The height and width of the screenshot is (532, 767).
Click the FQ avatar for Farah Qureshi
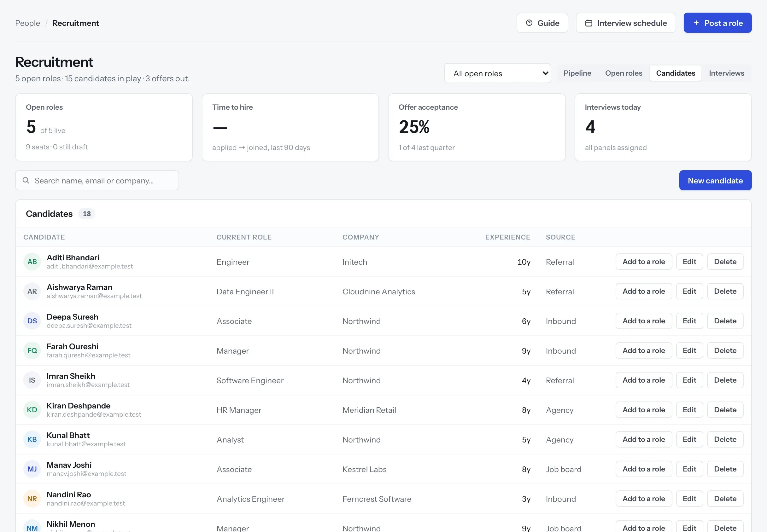click(32, 351)
